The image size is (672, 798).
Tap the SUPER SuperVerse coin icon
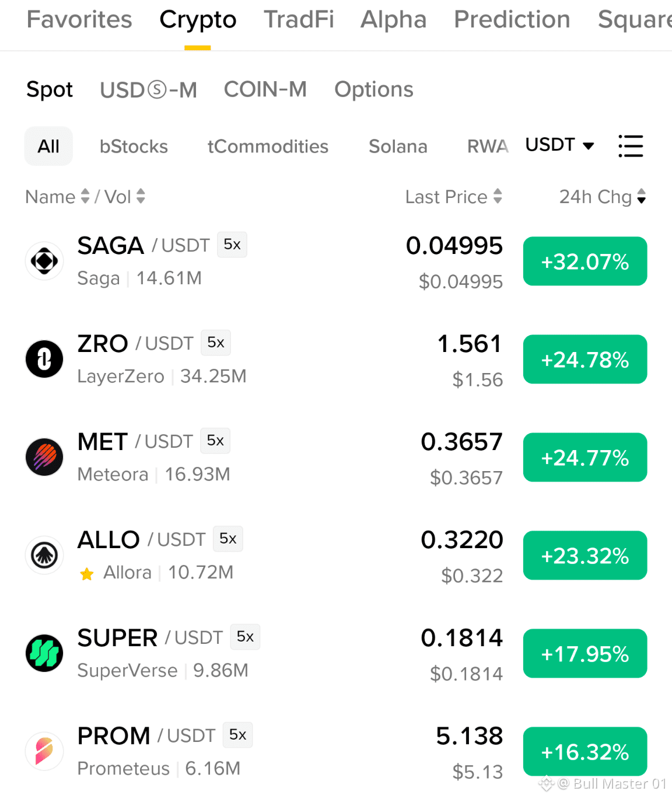[x=44, y=653]
